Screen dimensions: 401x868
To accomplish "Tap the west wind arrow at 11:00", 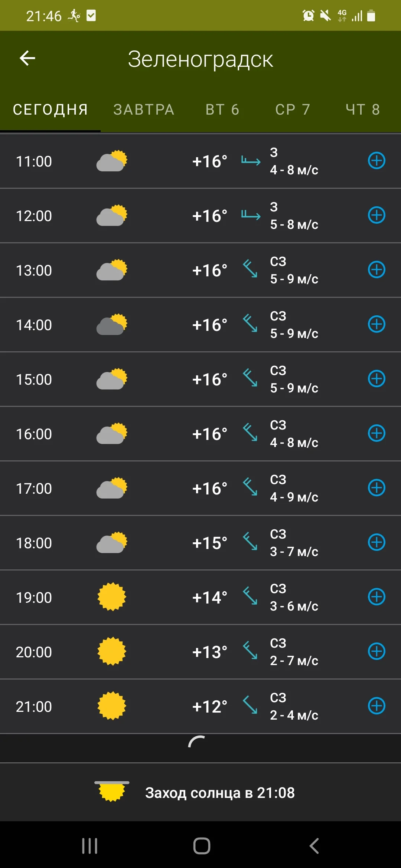I will click(x=251, y=161).
